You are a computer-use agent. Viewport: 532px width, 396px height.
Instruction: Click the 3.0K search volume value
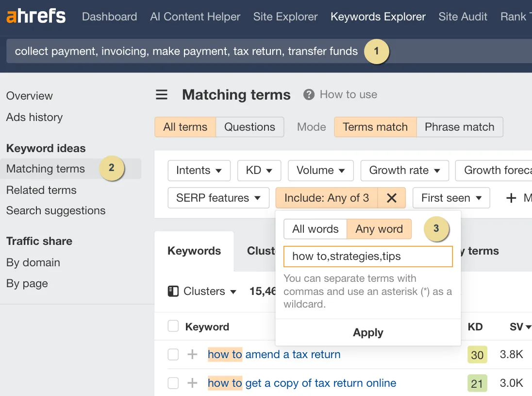coord(511,383)
